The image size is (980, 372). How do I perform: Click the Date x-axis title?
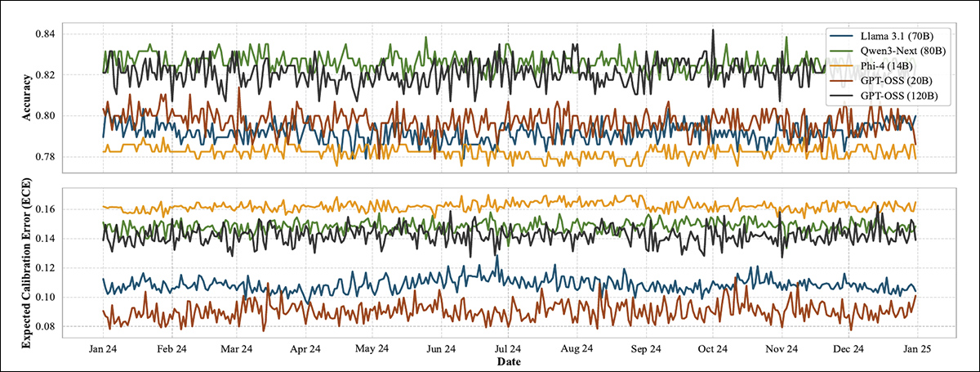(510, 360)
